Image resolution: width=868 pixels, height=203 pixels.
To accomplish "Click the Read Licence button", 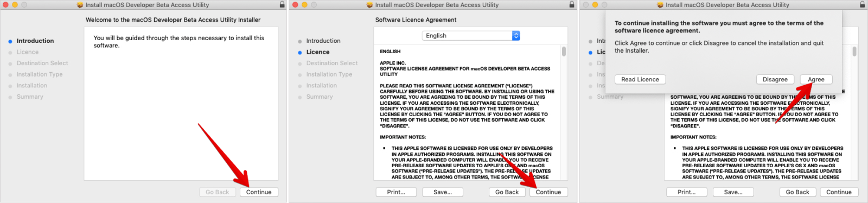I will pos(640,79).
